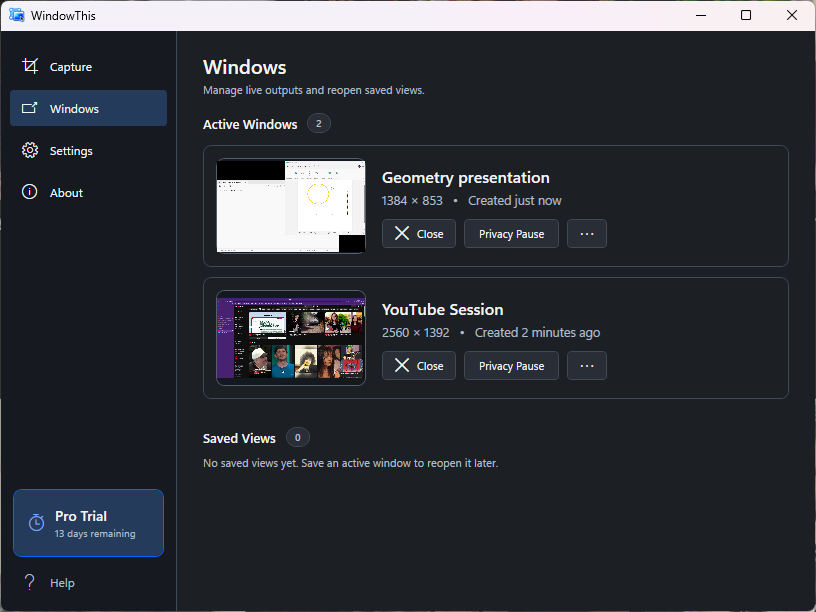
Task: Open the Capture section in sidebar
Action: coord(88,67)
